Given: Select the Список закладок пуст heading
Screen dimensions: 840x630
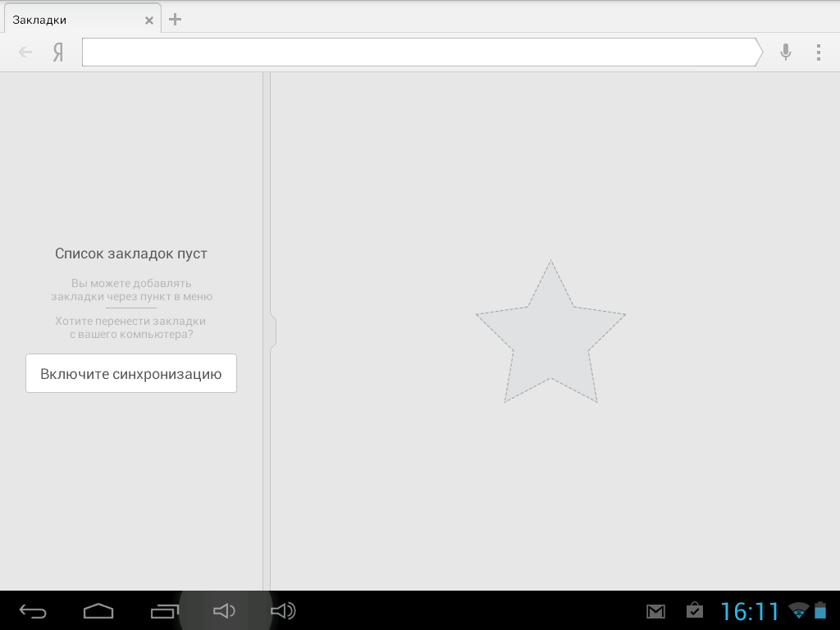Looking at the screenshot, I should click(131, 253).
